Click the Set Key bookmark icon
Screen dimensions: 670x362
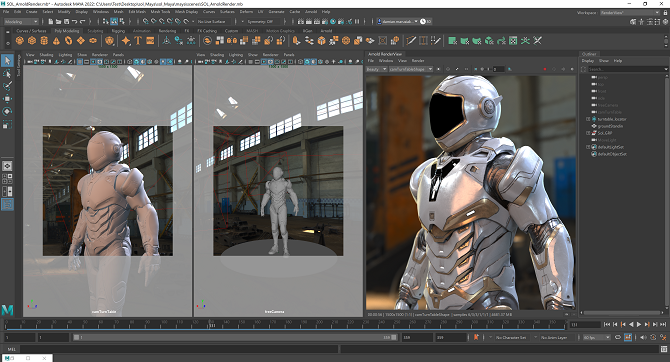click(x=476, y=337)
